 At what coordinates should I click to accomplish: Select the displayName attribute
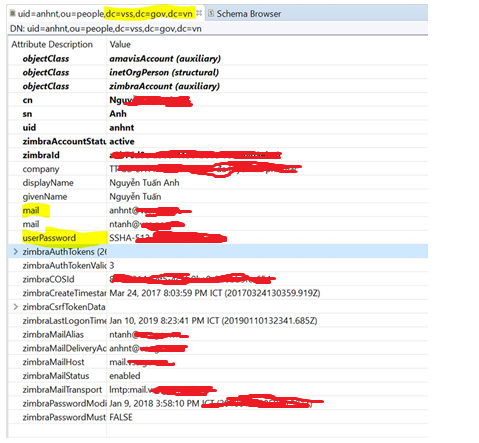coord(48,183)
